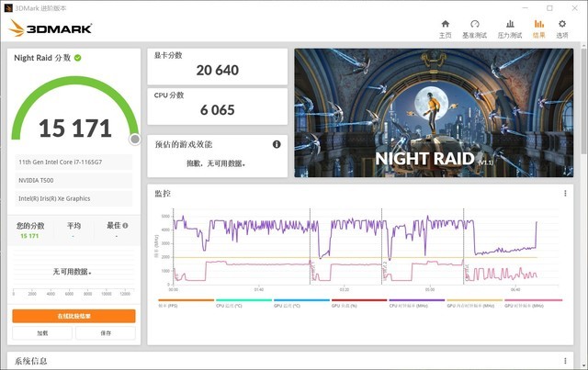Click the 系统信息 section heading
The image size is (588, 370).
pyautogui.click(x=30, y=361)
